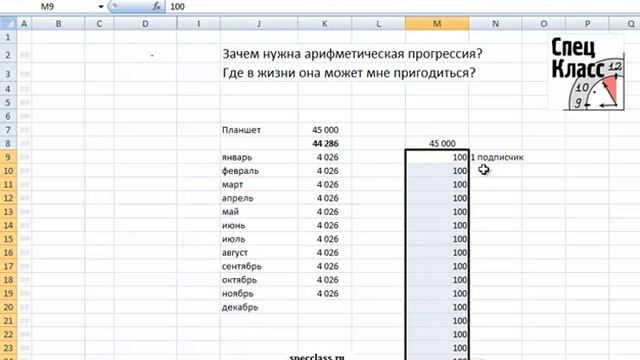Screen dimensions: 640x360
Task: Select column J header
Action: click(259, 24)
